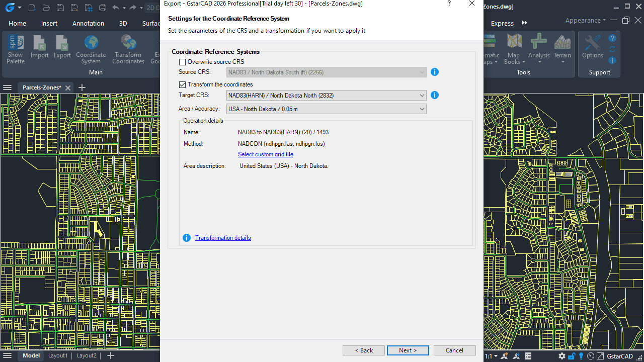Enable Overwrite source CRS checkbox

coord(183,62)
